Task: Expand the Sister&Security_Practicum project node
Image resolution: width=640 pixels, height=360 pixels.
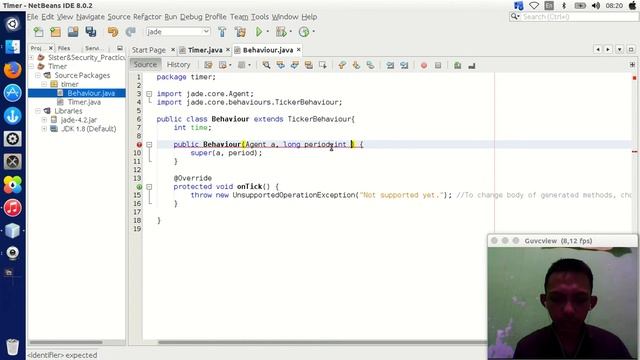Action: [x=31, y=57]
